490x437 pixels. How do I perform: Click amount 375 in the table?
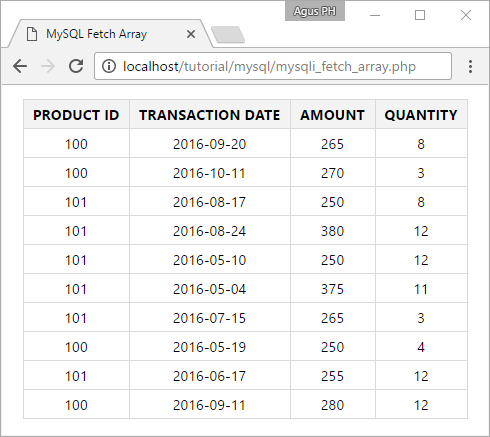[333, 289]
